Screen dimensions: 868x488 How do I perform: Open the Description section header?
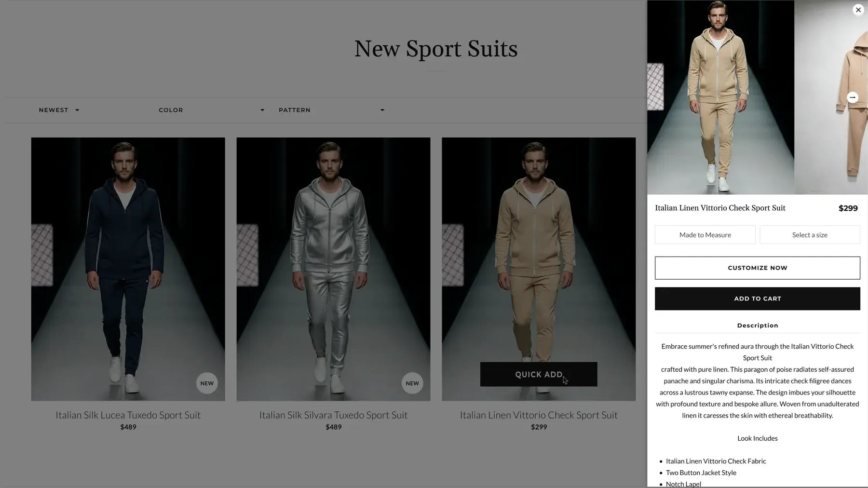tap(757, 325)
